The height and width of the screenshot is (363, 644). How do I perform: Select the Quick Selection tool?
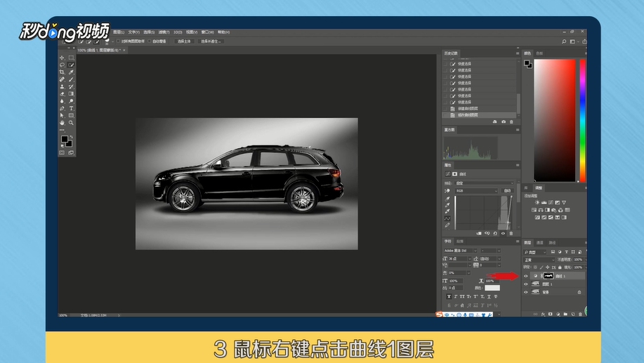pos(71,65)
